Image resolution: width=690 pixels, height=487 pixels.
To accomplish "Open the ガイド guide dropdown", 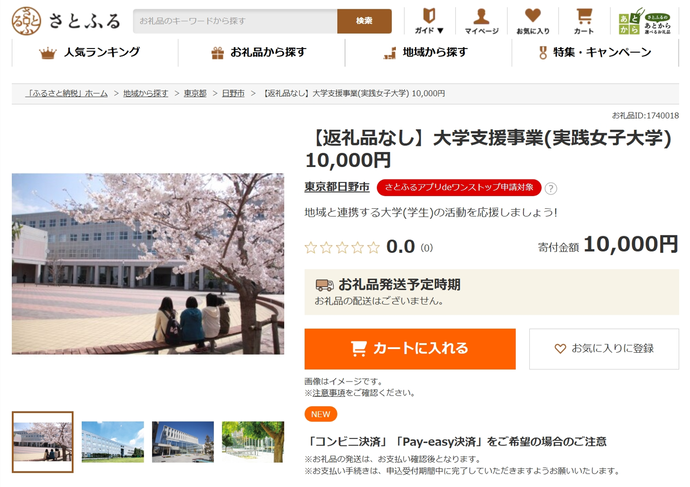I will (x=429, y=21).
